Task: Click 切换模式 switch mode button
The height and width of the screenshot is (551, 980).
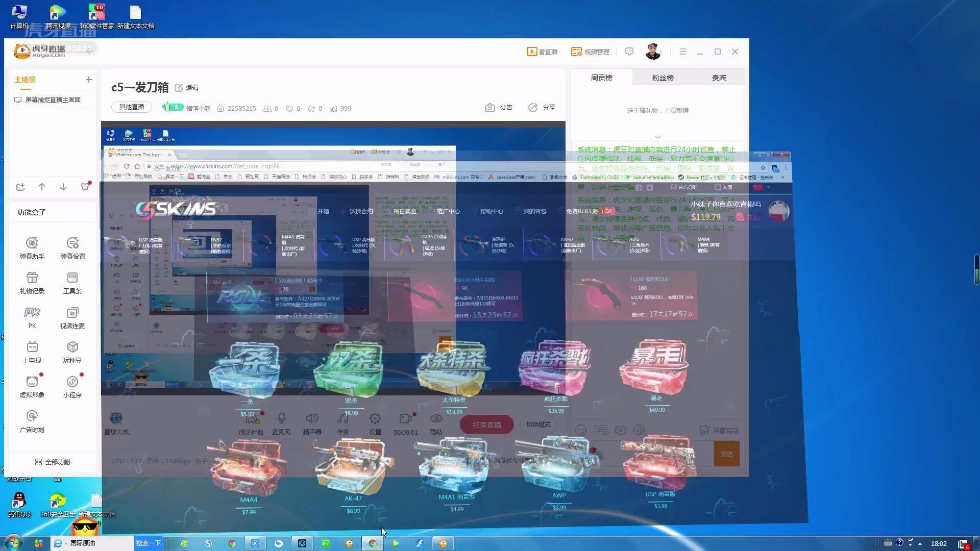Action: (x=538, y=424)
